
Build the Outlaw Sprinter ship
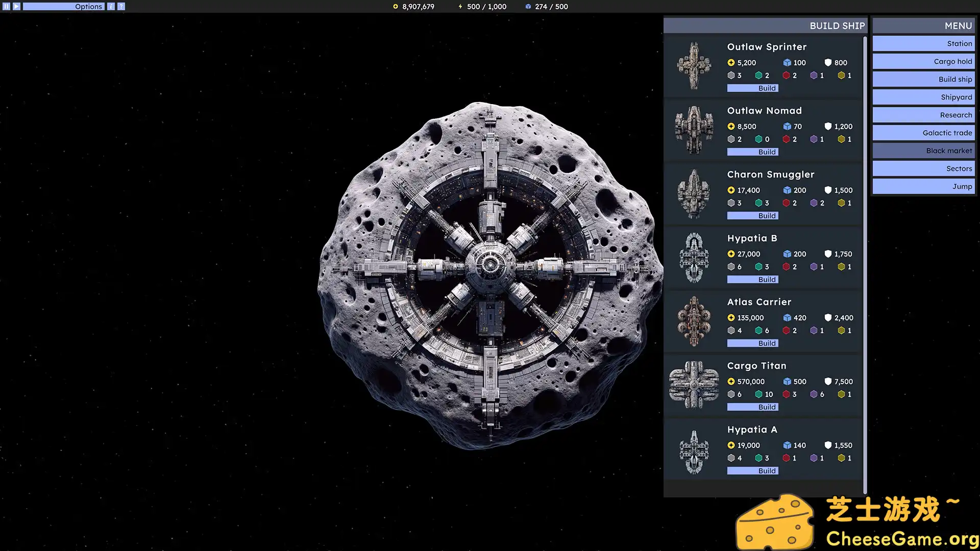pyautogui.click(x=752, y=88)
